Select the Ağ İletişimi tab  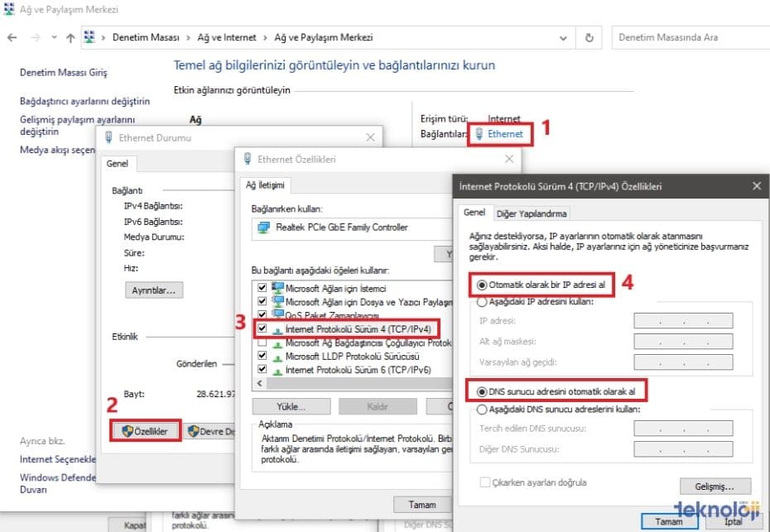pos(265,185)
